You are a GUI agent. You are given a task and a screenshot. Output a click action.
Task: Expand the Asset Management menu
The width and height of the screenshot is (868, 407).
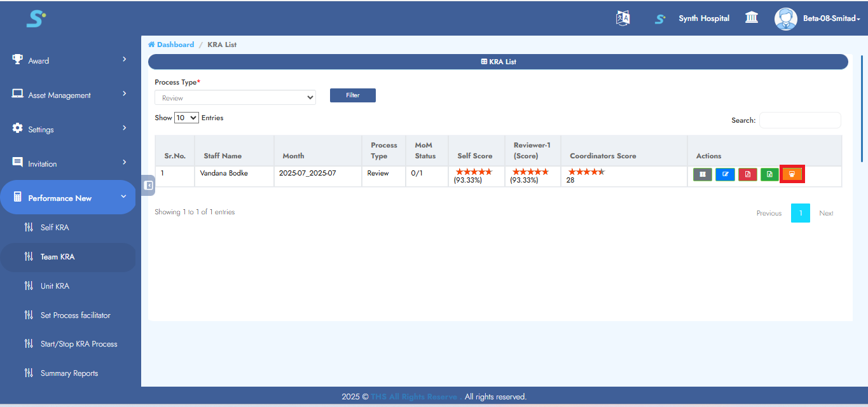tap(70, 95)
